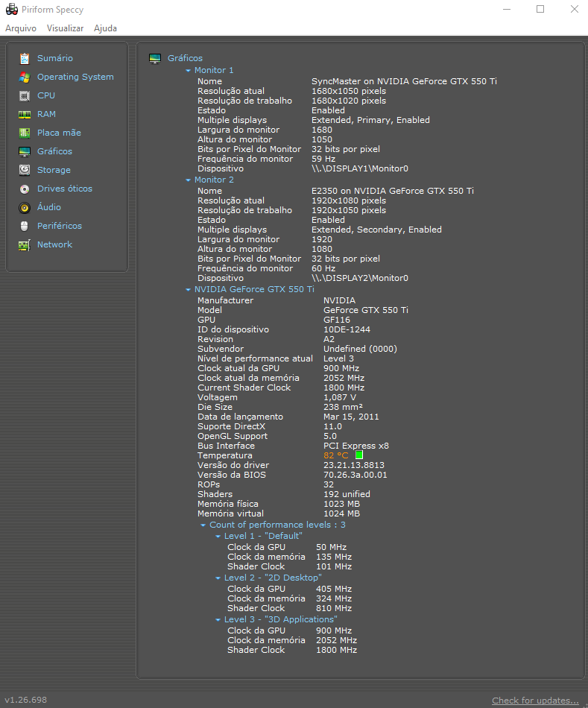Select Gráficos in the sidebar
The image size is (588, 708).
click(54, 151)
